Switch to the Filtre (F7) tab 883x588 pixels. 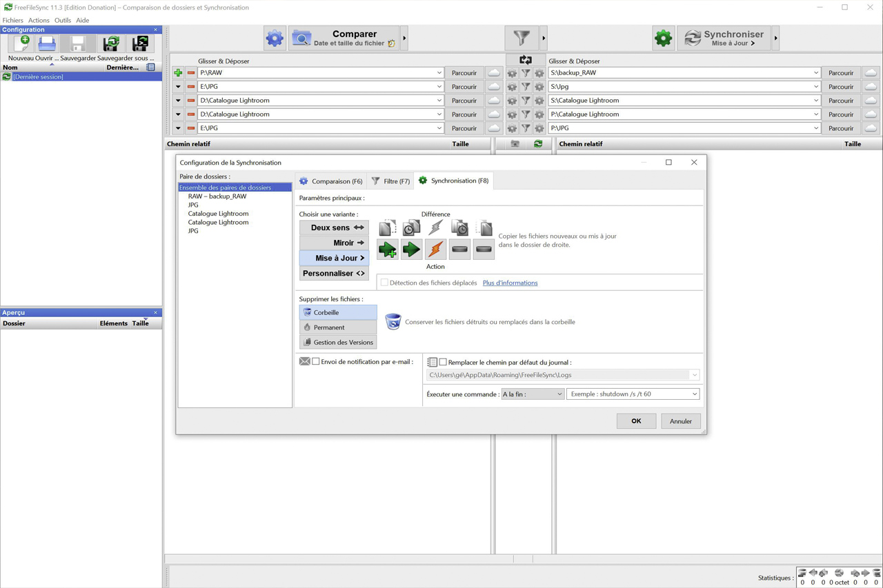390,181
